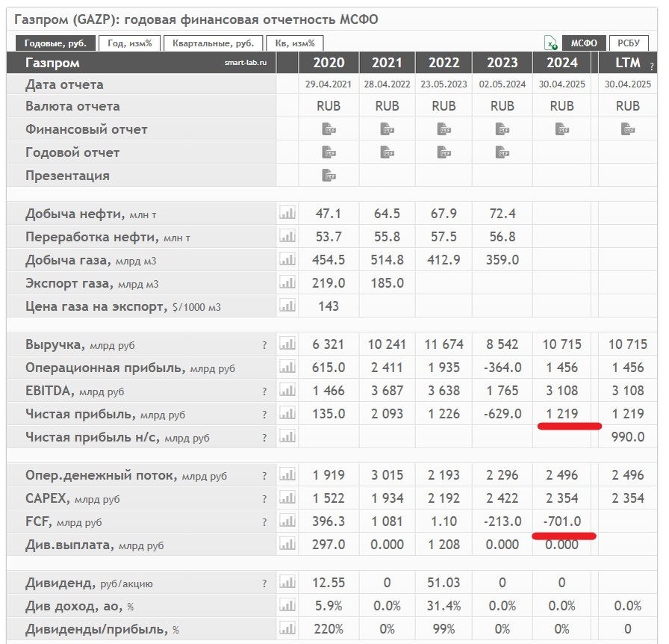Show chart for Див доход, ао row
Screen dimensions: 669x644
(x=287, y=604)
